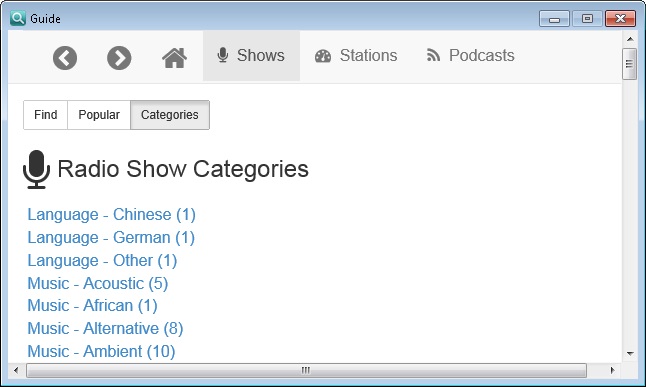Click the horizontal scrollbar right arrow
Viewport: 646px width, 387px height.
[613, 370]
